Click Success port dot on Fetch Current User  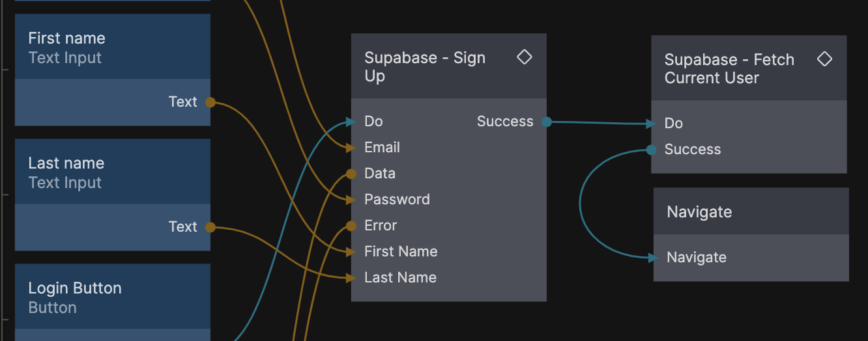[x=651, y=150]
